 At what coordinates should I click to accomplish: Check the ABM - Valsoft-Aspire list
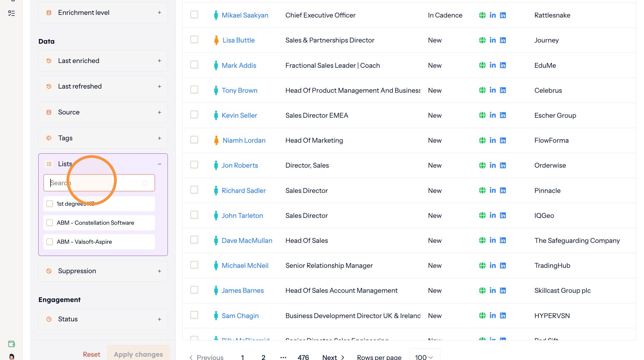(x=50, y=242)
